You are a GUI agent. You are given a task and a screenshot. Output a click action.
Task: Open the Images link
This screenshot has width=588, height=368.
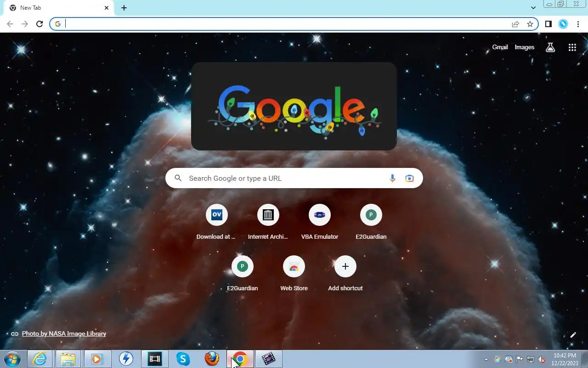pyautogui.click(x=524, y=47)
